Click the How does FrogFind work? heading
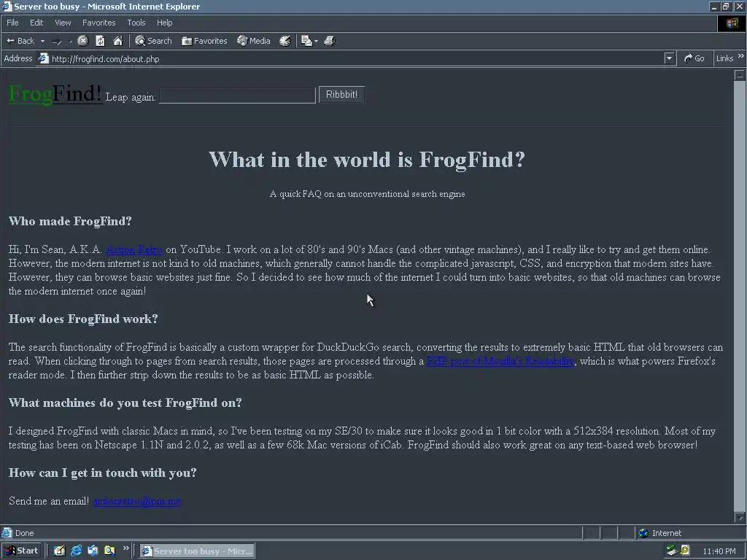747x560 pixels. [x=83, y=319]
